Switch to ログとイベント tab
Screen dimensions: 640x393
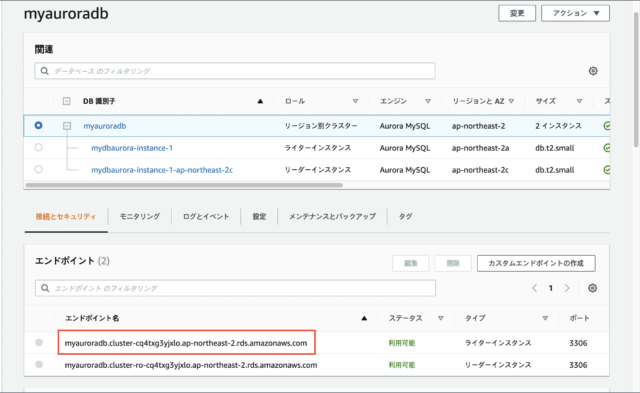pos(206,216)
